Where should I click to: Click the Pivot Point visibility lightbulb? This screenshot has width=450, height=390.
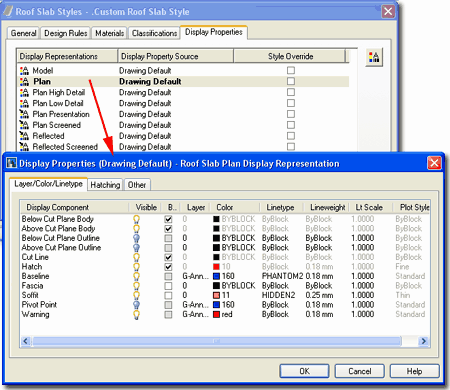click(136, 305)
